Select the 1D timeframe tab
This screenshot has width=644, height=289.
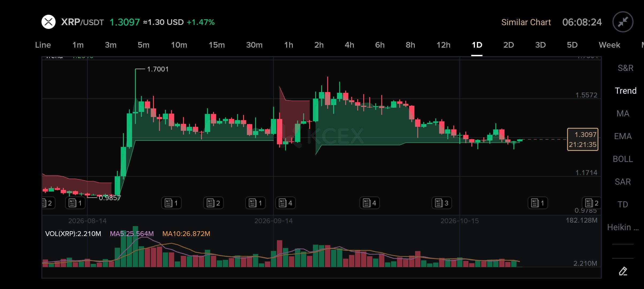(x=477, y=45)
